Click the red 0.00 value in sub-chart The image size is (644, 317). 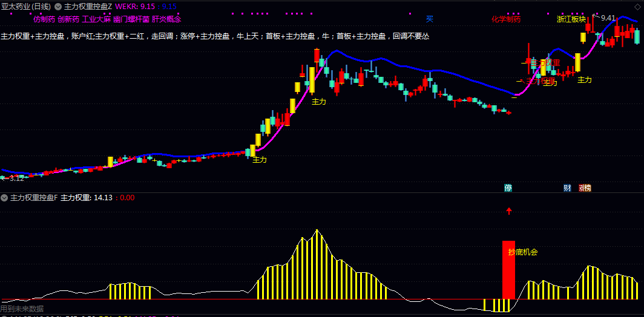tap(127, 198)
